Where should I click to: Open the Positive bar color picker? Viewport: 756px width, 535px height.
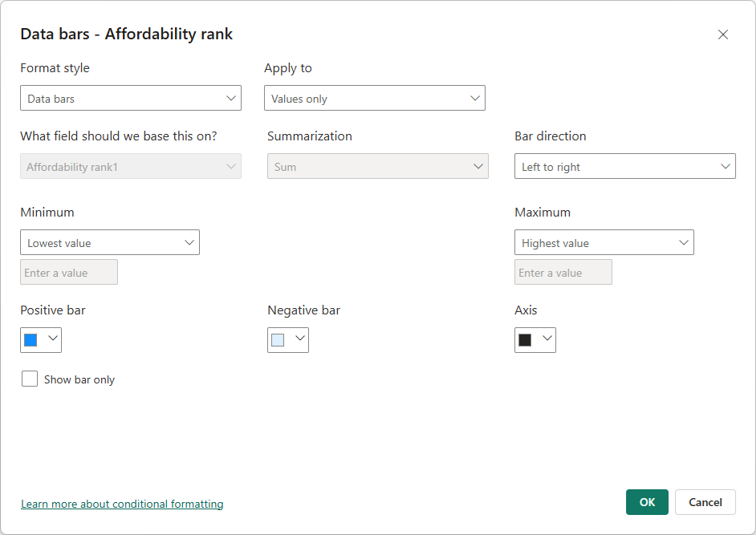[x=40, y=339]
